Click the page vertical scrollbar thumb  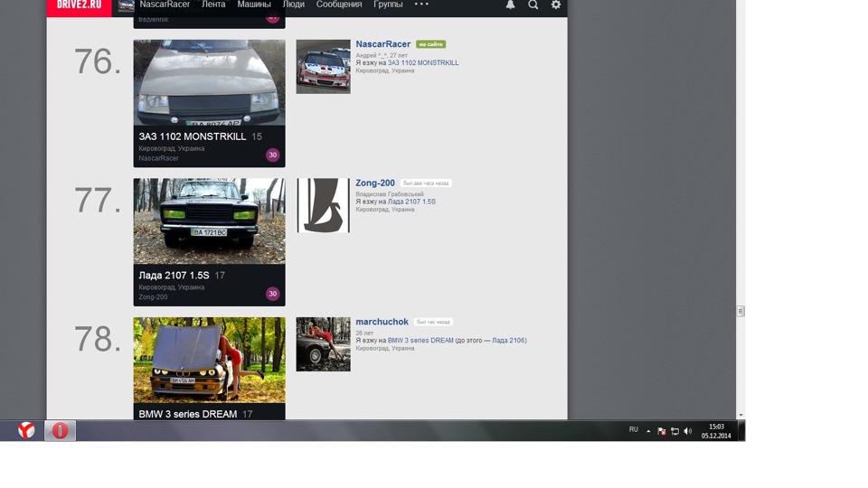click(x=741, y=311)
